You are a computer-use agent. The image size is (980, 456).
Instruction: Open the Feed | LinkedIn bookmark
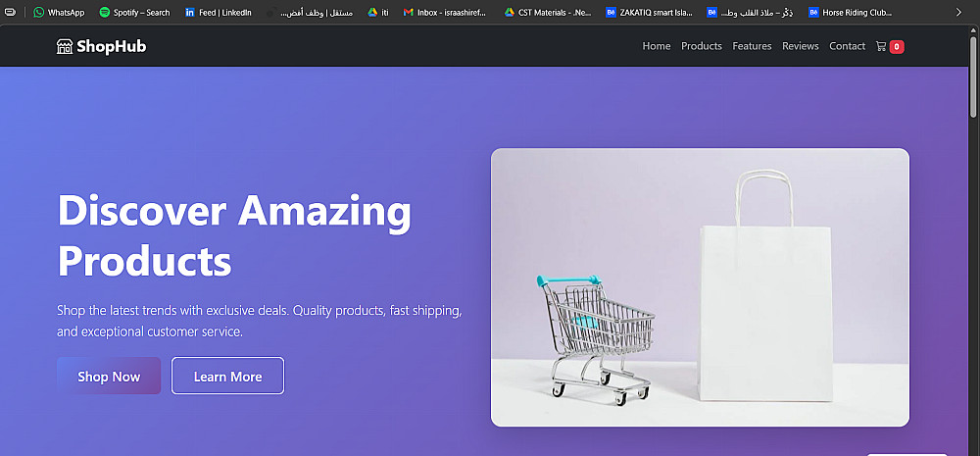point(219,12)
